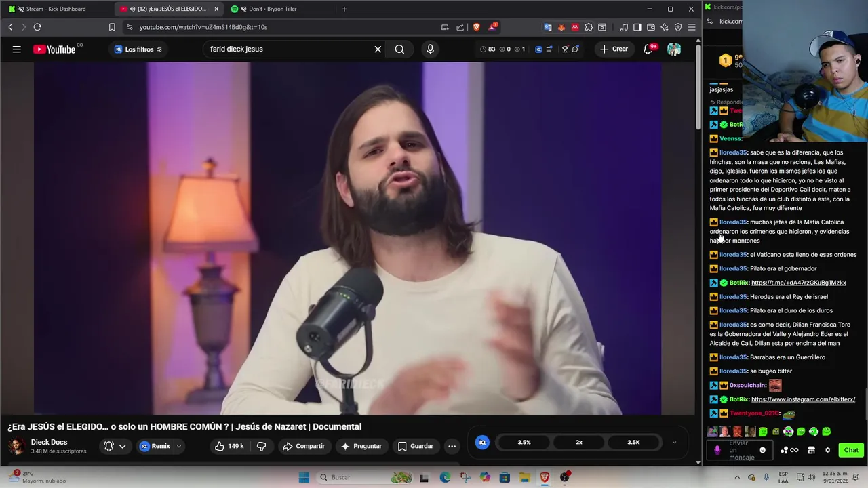Open the Windows Start menu
Screen dimensions: 868x488
304,477
